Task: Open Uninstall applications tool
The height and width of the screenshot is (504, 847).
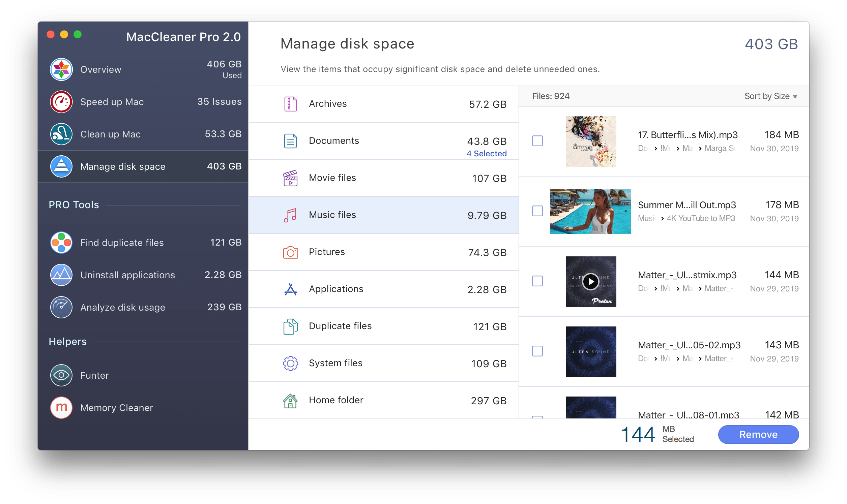Action: [x=143, y=275]
